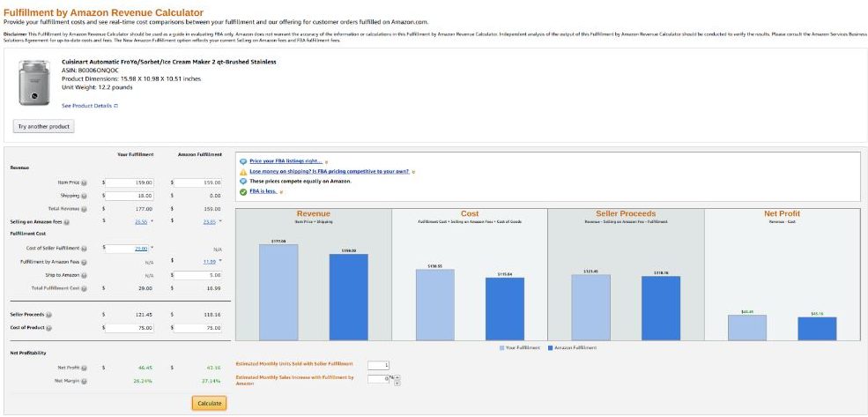Click the Ship to Amazon input field
Screen dimensions: 868x417
[197, 275]
